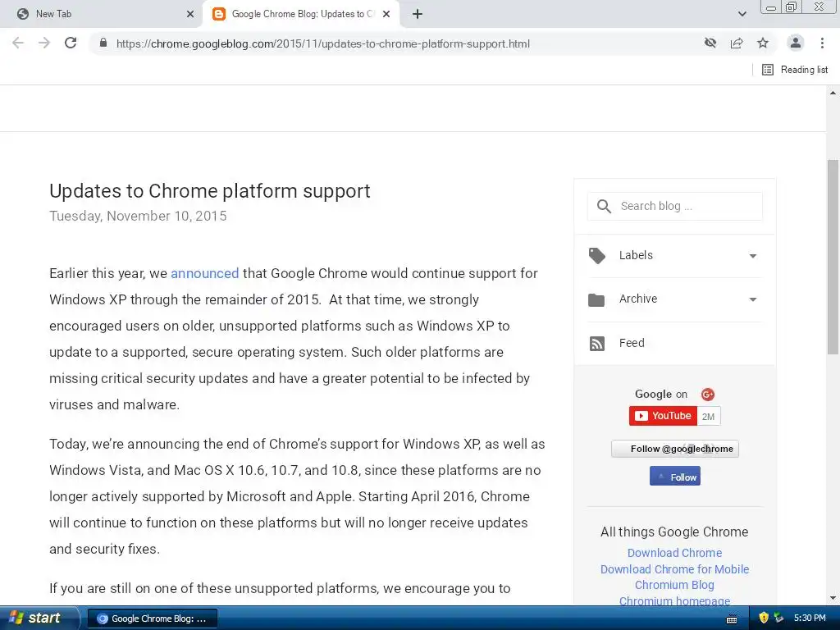Close the New Tab tab
840x630 pixels.
[x=190, y=14]
